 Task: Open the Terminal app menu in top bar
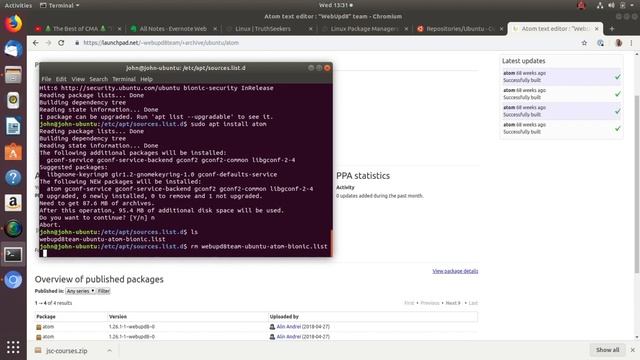(x=60, y=5)
